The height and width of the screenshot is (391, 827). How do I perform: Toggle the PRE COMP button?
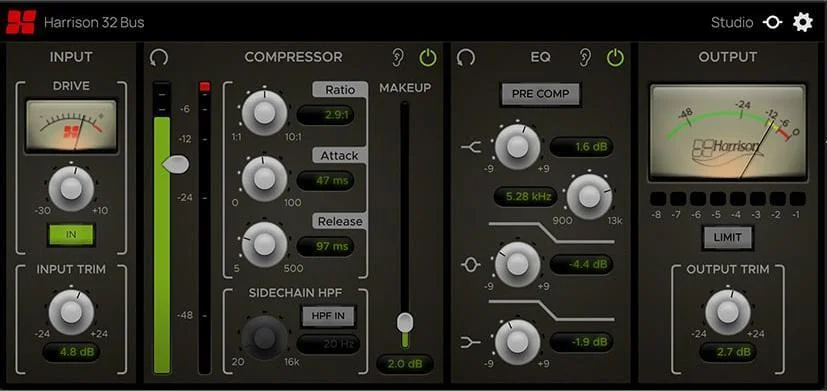(540, 94)
